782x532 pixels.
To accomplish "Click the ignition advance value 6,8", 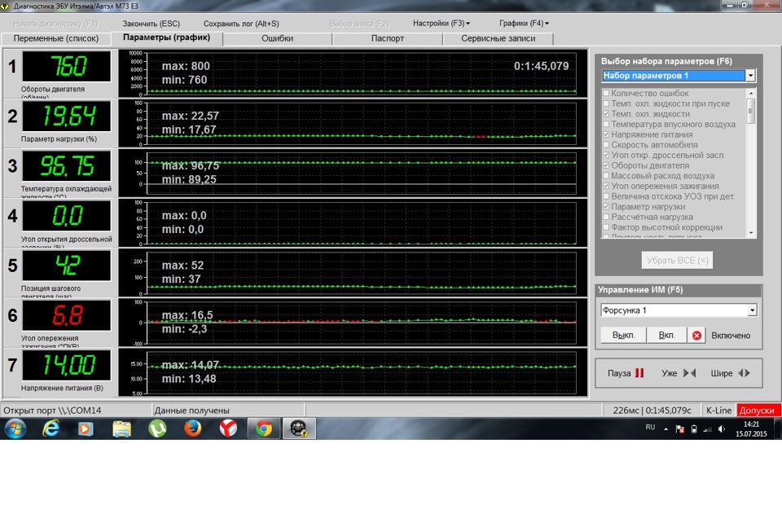I will tap(67, 315).
